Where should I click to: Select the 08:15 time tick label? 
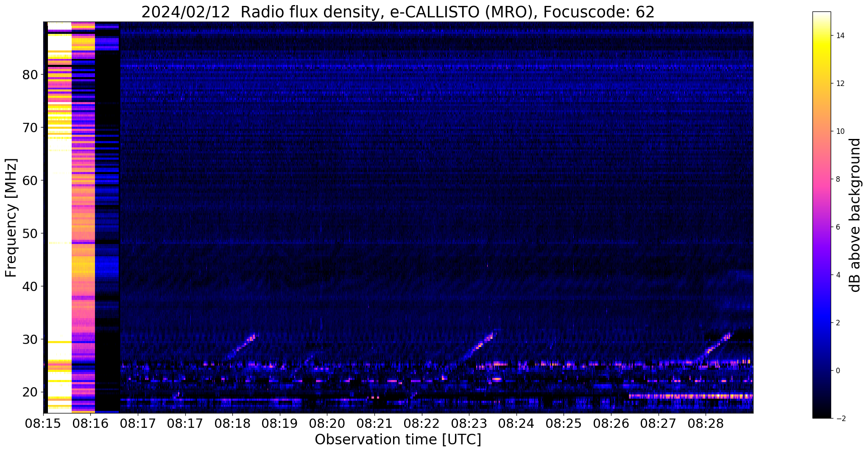(x=43, y=424)
